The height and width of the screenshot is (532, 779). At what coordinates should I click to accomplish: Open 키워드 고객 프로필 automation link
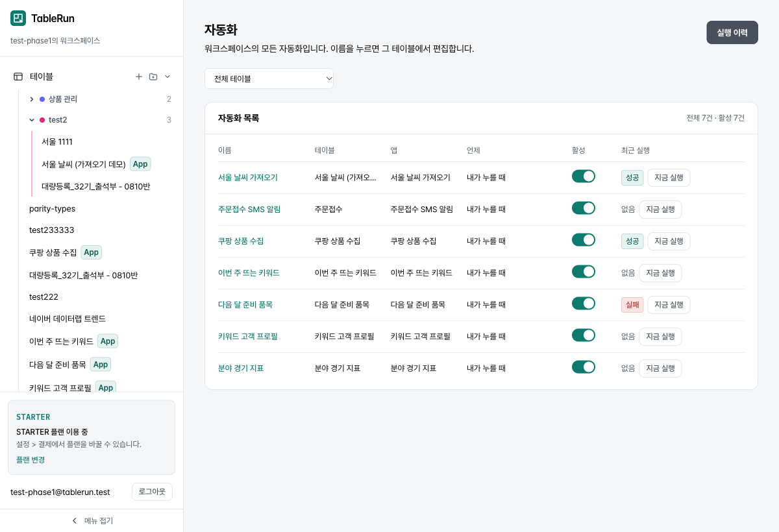coord(248,337)
